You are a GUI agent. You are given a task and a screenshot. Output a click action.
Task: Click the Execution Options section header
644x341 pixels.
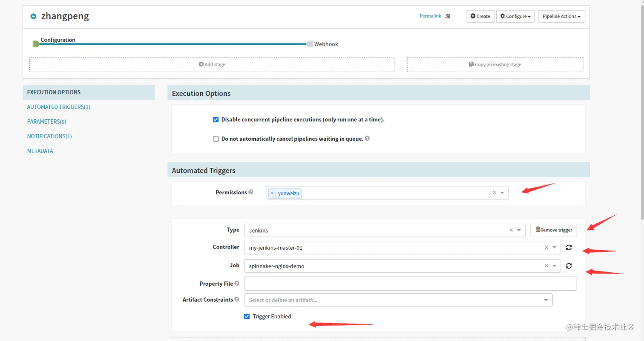click(x=379, y=93)
